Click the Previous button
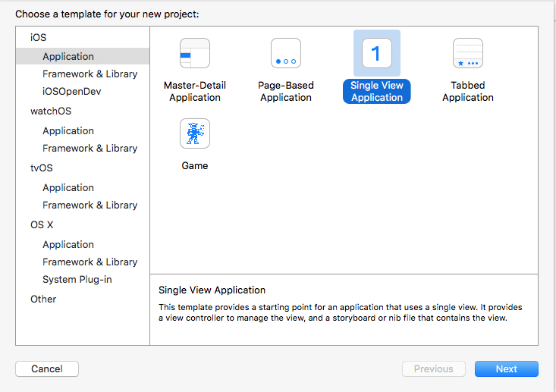 (433, 368)
